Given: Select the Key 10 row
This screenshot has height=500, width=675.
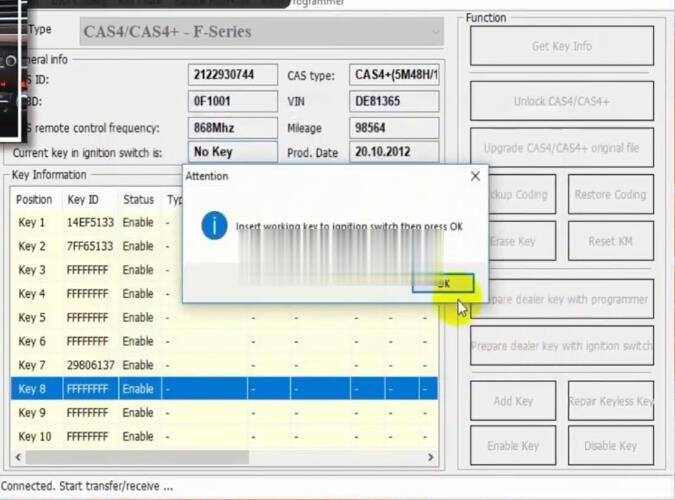Looking at the screenshot, I should pyautogui.click(x=224, y=436).
